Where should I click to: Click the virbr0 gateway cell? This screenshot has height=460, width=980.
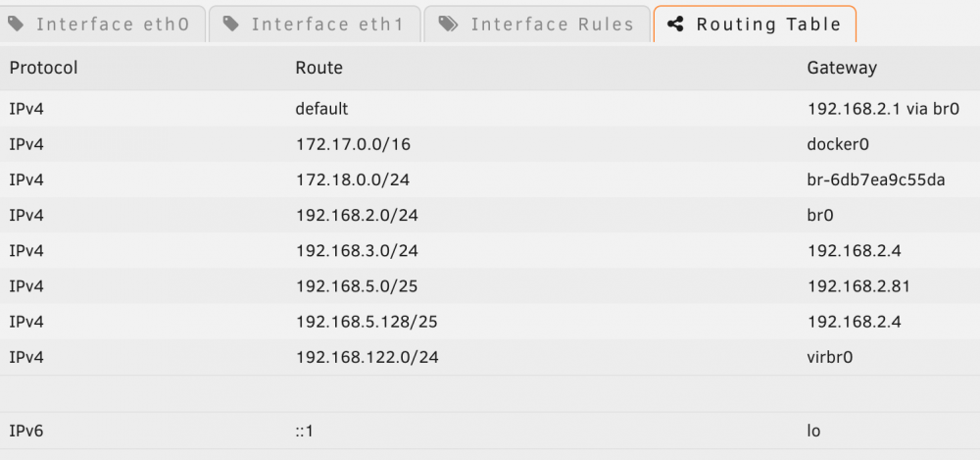[830, 357]
